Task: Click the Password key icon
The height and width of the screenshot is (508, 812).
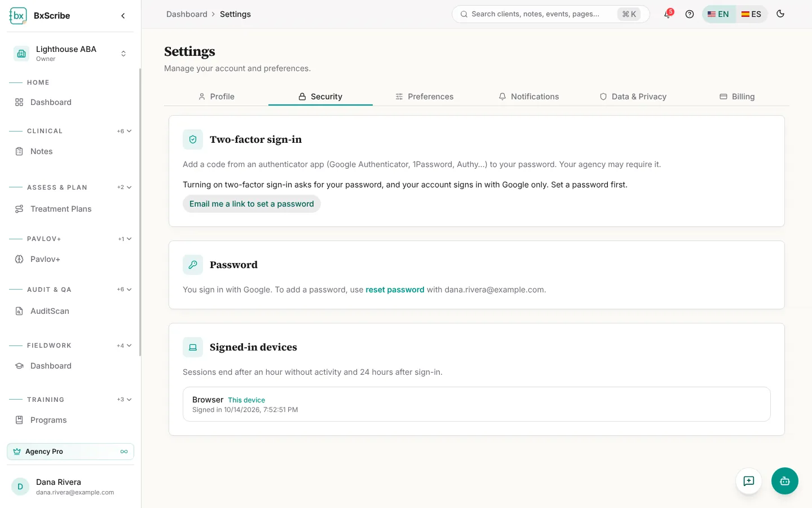Action: click(x=193, y=265)
